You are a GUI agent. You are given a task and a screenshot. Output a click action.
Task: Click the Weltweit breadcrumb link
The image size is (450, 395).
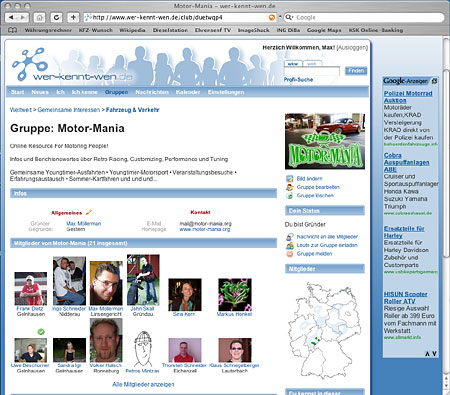coord(21,110)
